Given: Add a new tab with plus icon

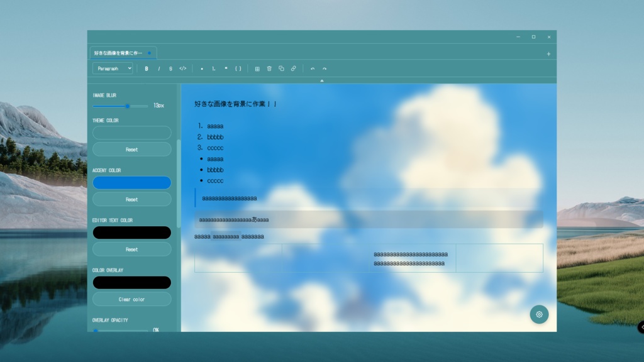Looking at the screenshot, I should [548, 54].
